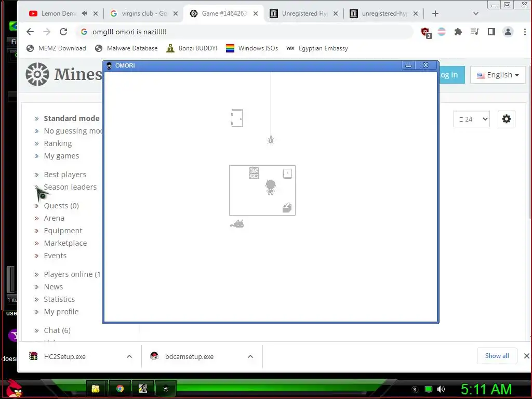Open Chat (6) sidebar link
Image resolution: width=532 pixels, height=399 pixels.
57,331
